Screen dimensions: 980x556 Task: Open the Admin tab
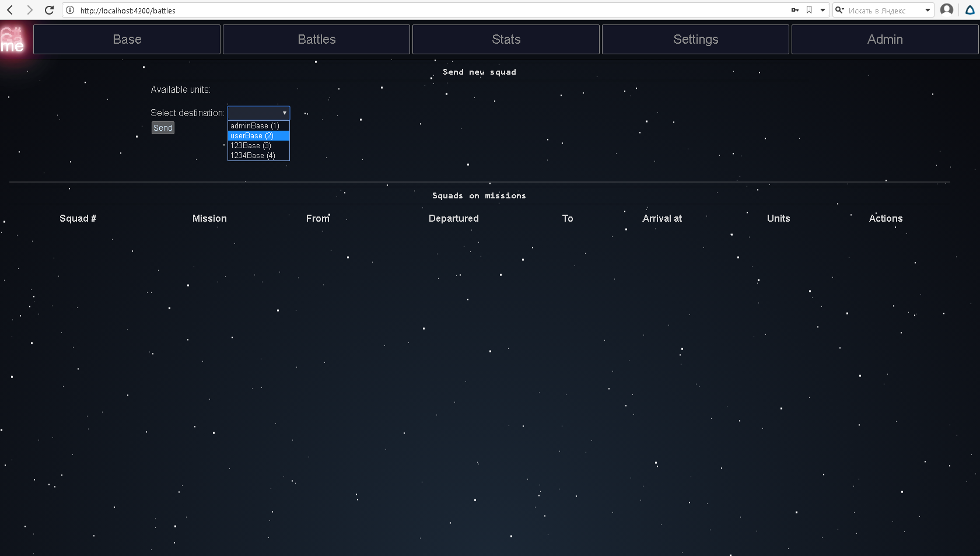885,39
